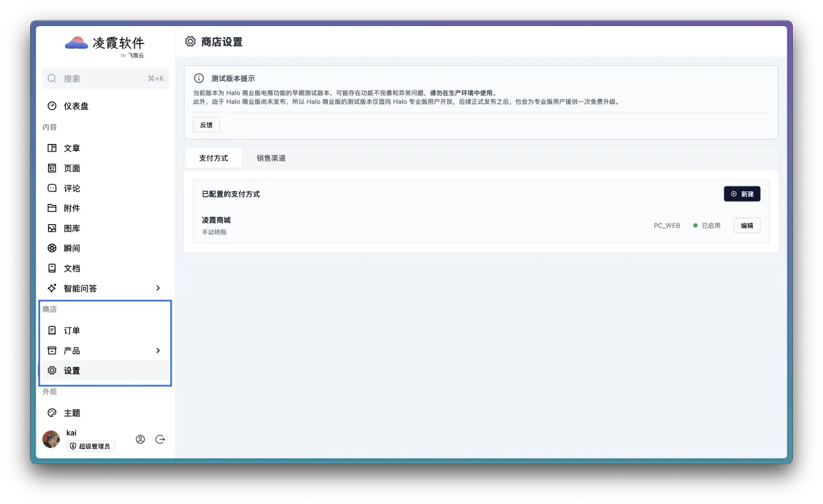Click the 订单 orders icon under 商店
The height and width of the screenshot is (504, 823).
52,330
